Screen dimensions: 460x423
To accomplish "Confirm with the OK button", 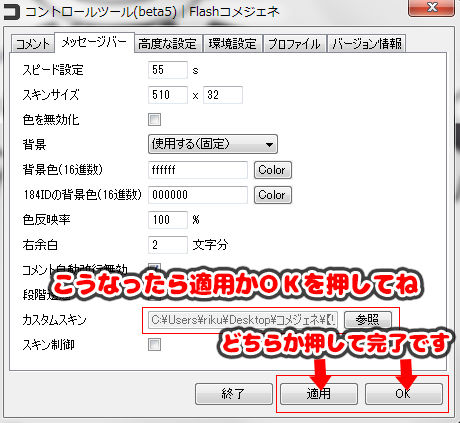I will click(404, 394).
